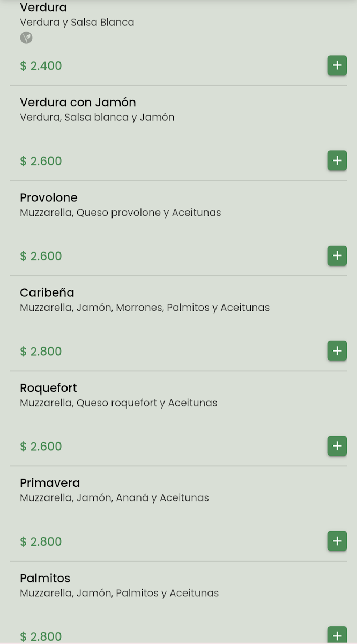Select the Palmitos item title
The image size is (357, 644).
click(45, 578)
